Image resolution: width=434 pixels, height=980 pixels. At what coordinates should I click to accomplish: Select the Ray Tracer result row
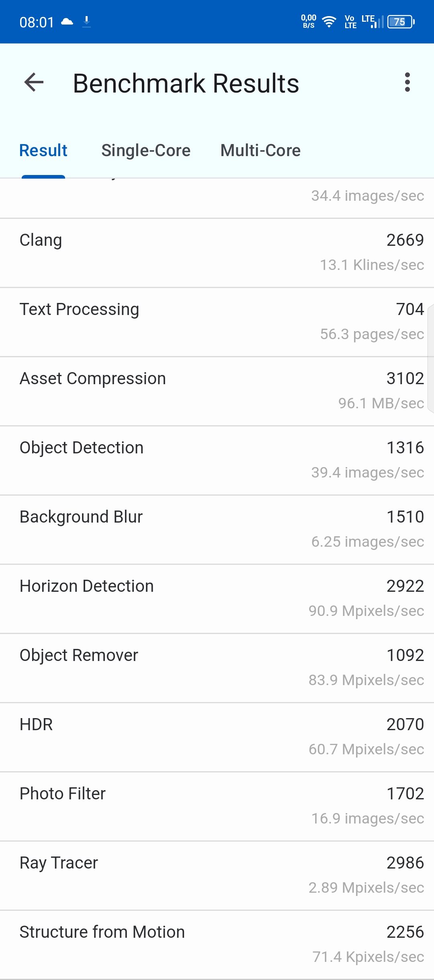pos(217,876)
